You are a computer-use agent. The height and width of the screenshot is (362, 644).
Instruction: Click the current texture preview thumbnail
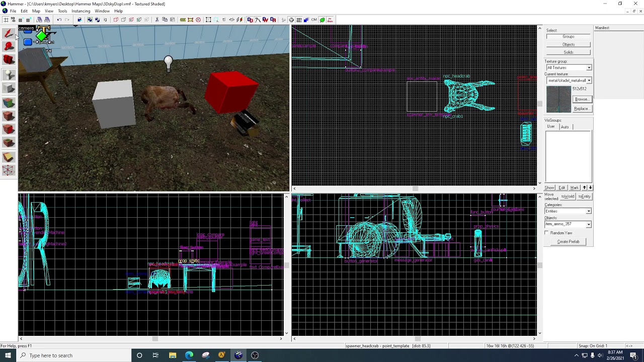[x=558, y=100]
